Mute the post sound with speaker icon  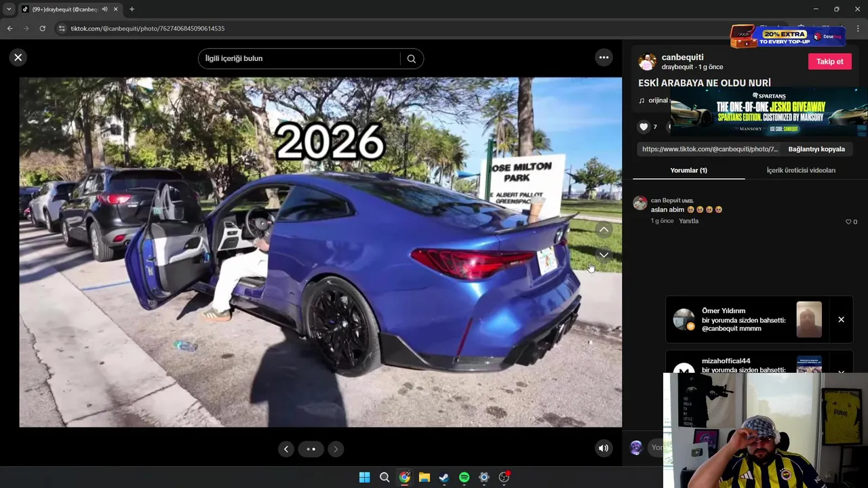[x=604, y=448]
